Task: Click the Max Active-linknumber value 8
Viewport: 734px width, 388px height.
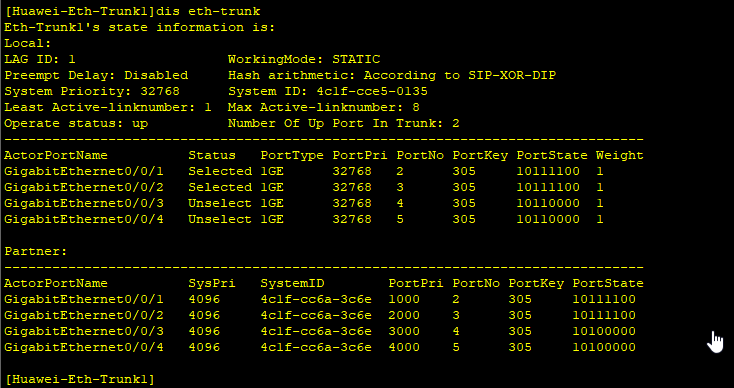Action: (x=416, y=108)
